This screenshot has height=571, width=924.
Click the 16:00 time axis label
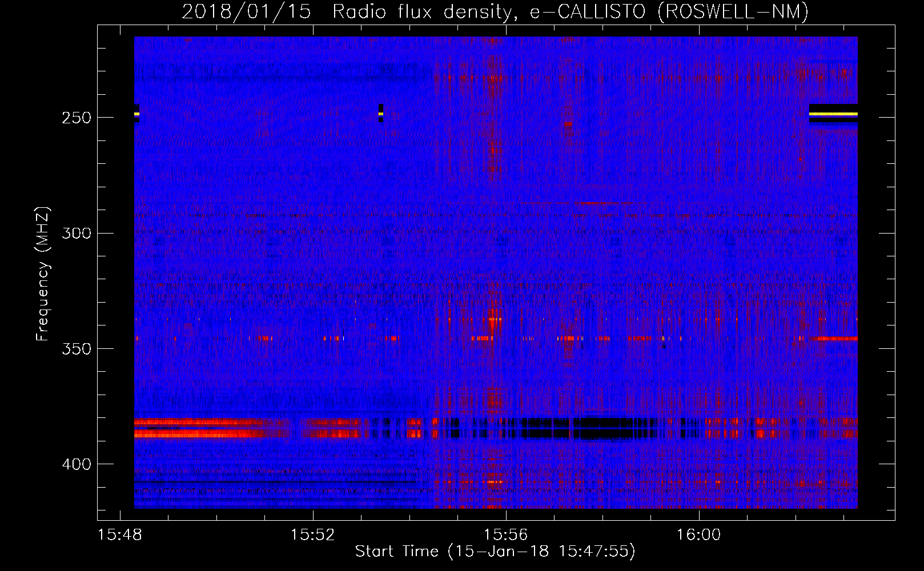[x=699, y=535]
